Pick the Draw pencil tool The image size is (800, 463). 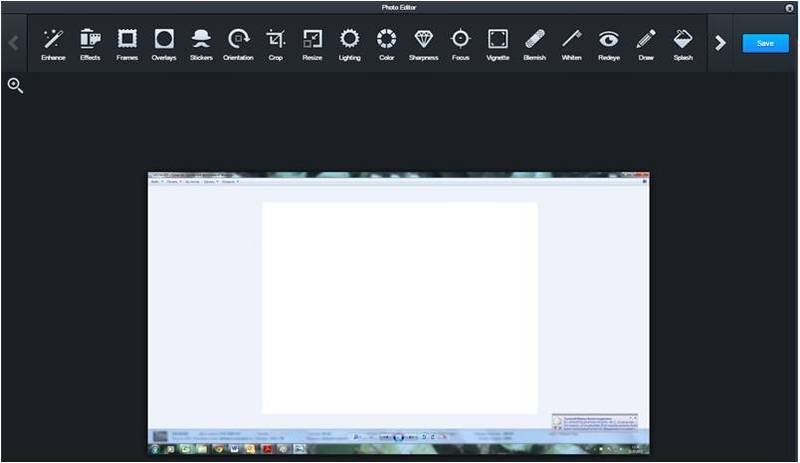coord(646,41)
